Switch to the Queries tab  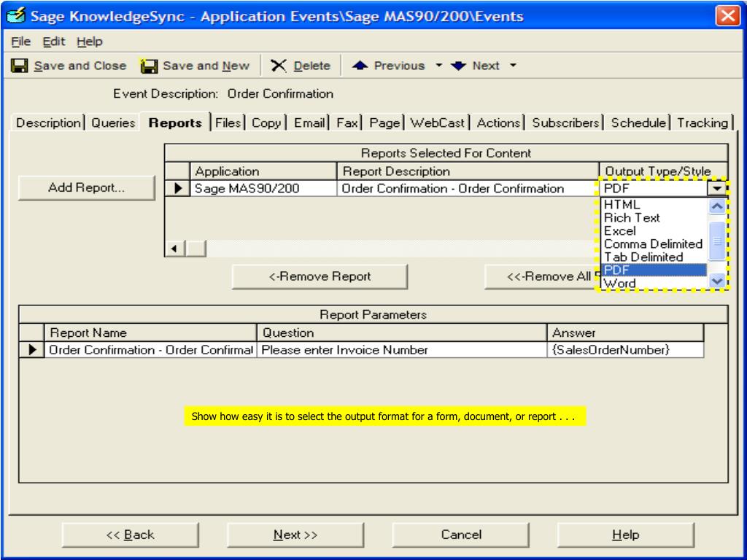point(113,122)
